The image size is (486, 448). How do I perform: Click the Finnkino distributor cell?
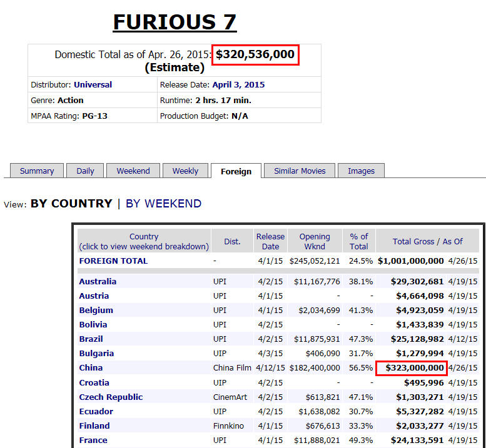tap(228, 426)
